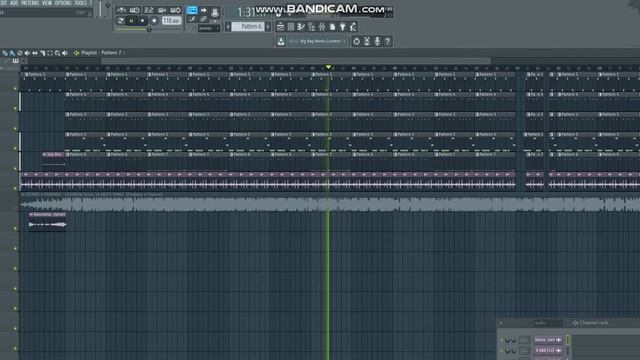Open the Channel rack menu arrow
The height and width of the screenshot is (360, 640).
pos(501,323)
